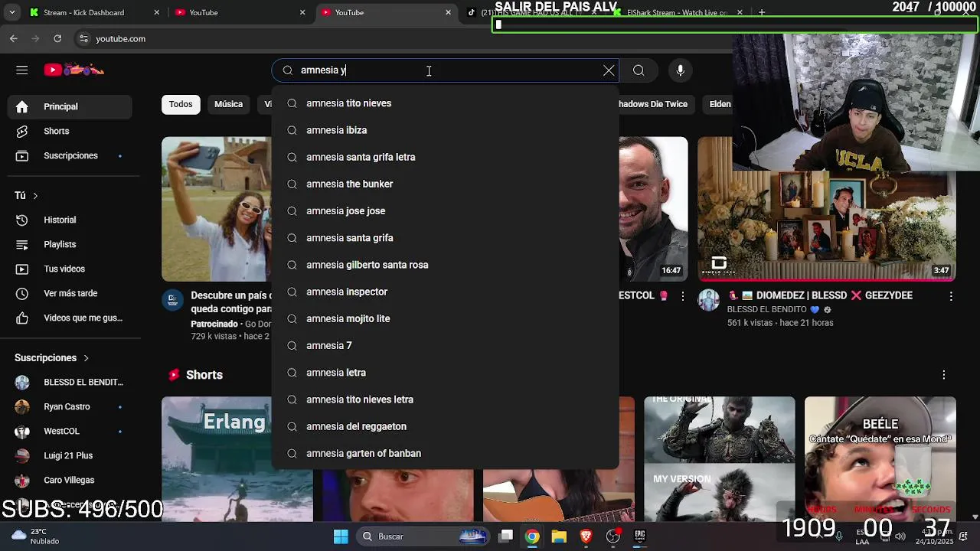Go back in browser history

coord(14,38)
